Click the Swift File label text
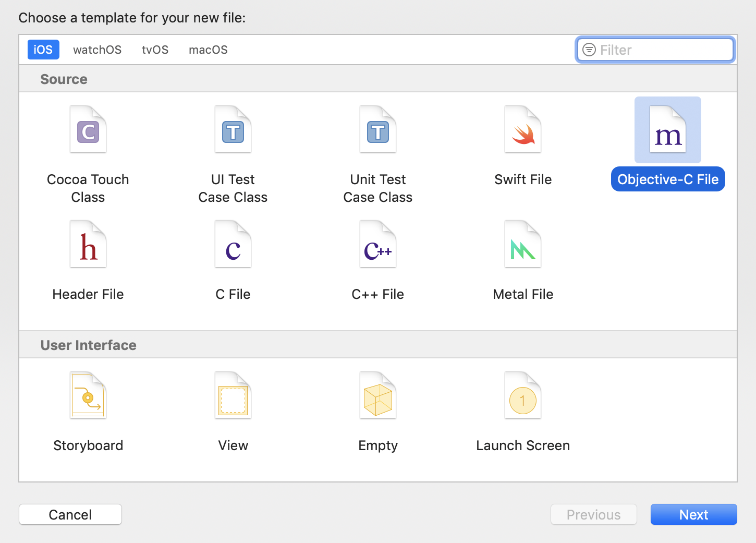756x543 pixels. coord(523,179)
